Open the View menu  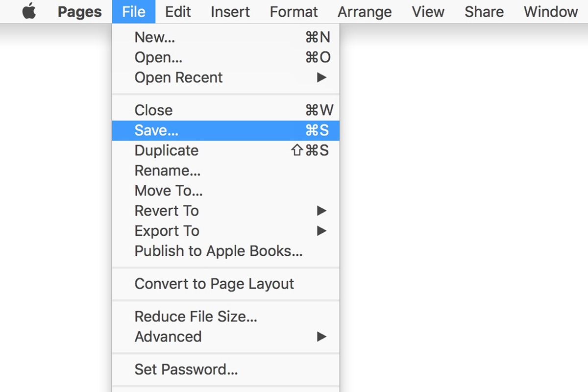[428, 12]
